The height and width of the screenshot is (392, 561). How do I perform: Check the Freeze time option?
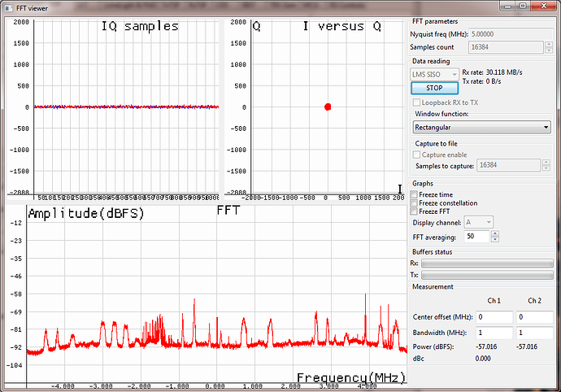(x=415, y=194)
